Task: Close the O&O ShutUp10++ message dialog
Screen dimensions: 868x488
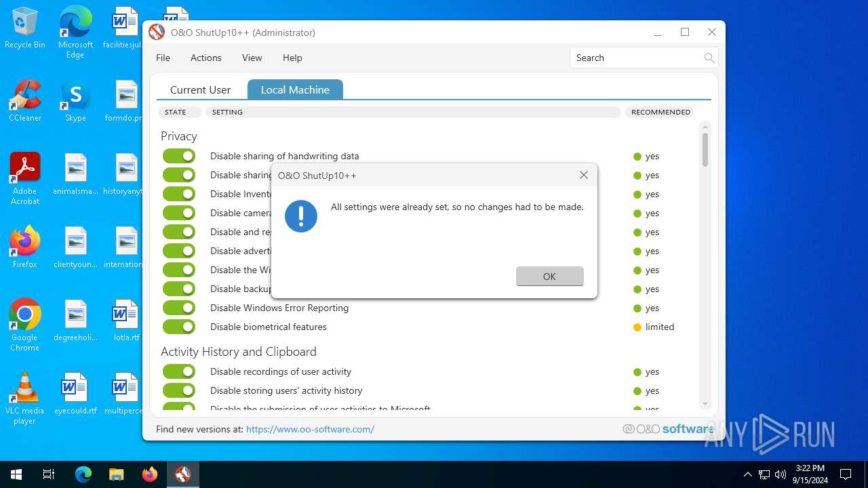Action: [x=583, y=175]
